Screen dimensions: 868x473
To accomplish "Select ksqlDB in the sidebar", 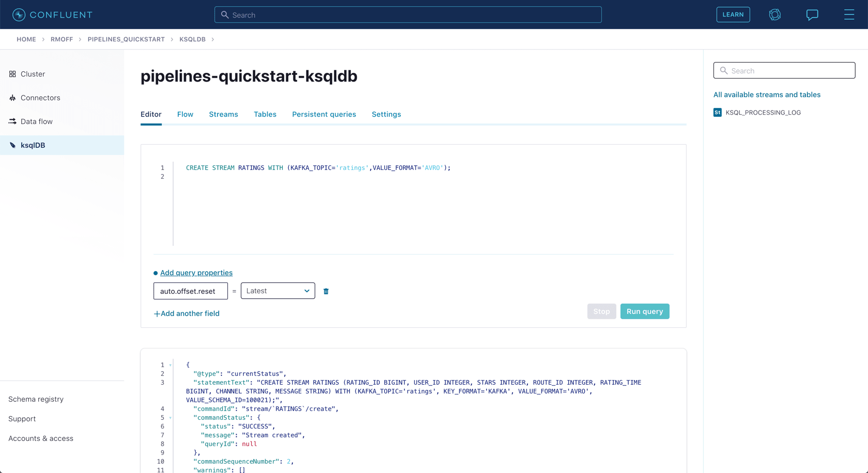I will [62, 145].
